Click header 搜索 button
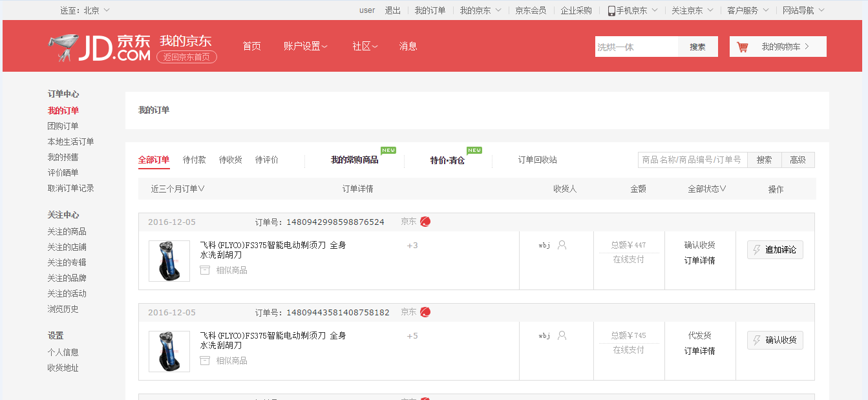Viewport: 868px width, 400px height. (698, 47)
